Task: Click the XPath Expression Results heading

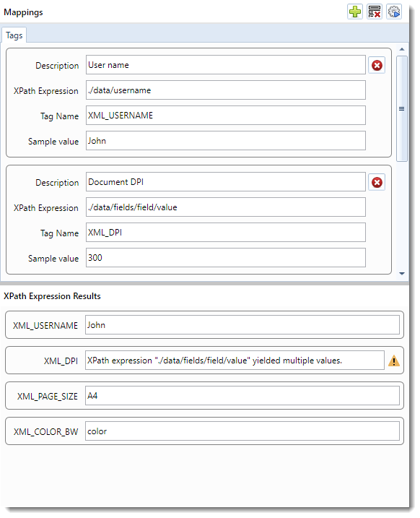Action: [52, 296]
